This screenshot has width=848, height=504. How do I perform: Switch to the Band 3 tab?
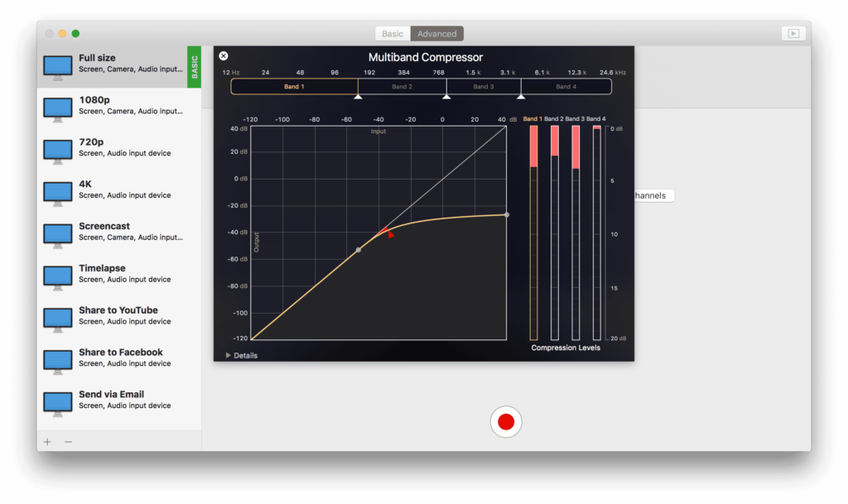pyautogui.click(x=484, y=86)
